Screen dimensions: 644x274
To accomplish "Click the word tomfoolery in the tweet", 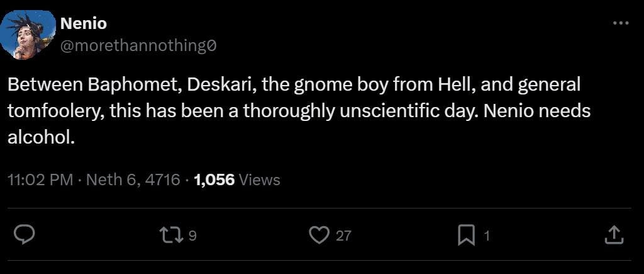I will coord(56,112).
